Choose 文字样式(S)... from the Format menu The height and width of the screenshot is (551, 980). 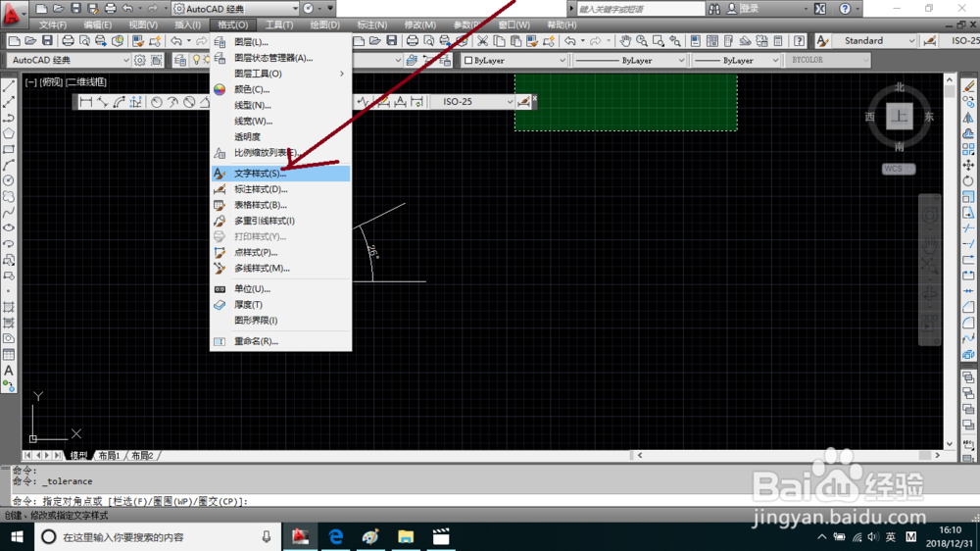280,174
